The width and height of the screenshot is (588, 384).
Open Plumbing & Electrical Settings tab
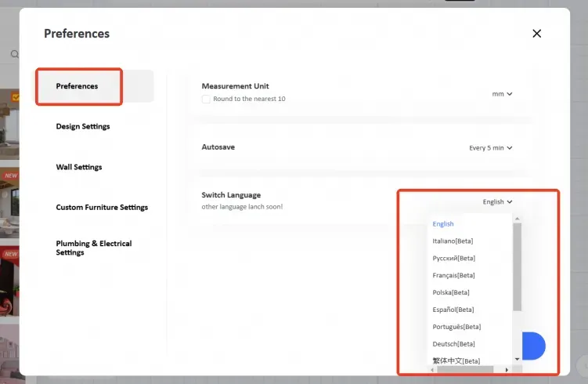coord(94,248)
